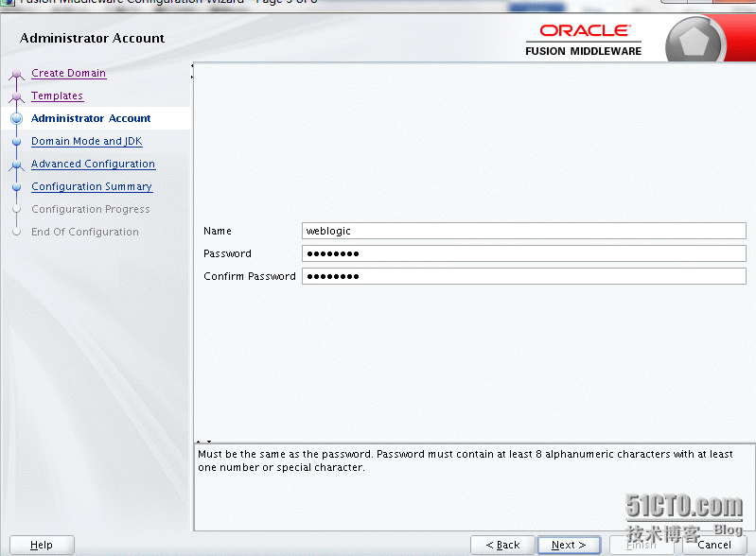Go to the Templates step link
Image resolution: width=756 pixels, height=556 pixels.
click(57, 96)
